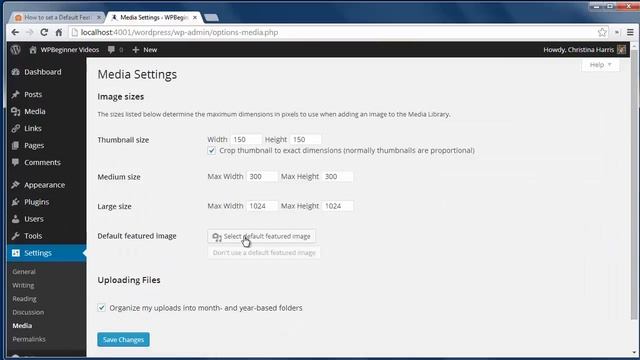Viewport: 640px width, 360px height.
Task: Open Howdy, Christina Harris account menu
Action: [x=584, y=49]
